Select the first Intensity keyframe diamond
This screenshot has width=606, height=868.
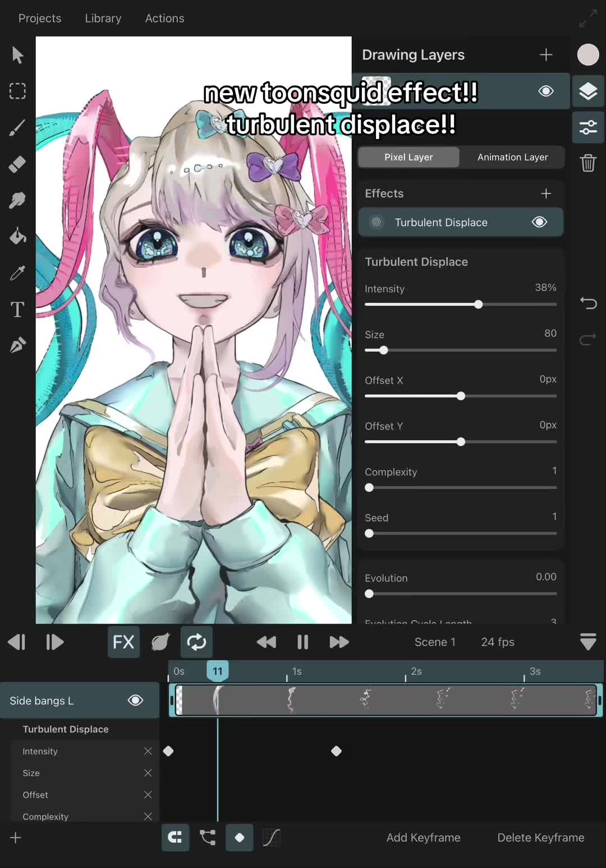tap(168, 751)
